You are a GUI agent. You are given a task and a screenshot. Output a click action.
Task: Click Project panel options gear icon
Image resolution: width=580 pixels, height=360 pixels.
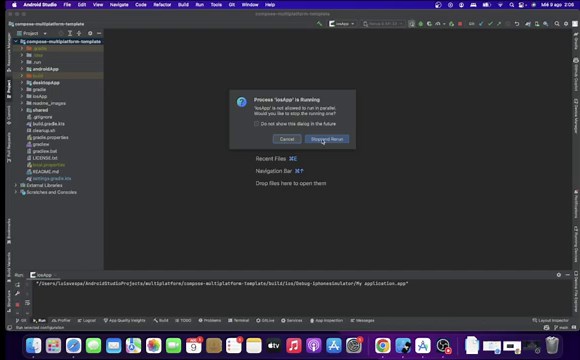[x=90, y=33]
